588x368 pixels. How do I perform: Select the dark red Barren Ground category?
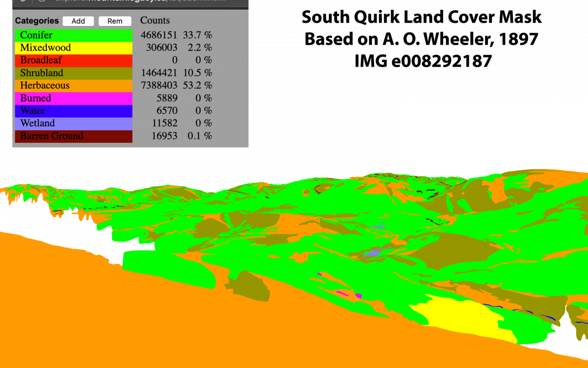point(73,136)
